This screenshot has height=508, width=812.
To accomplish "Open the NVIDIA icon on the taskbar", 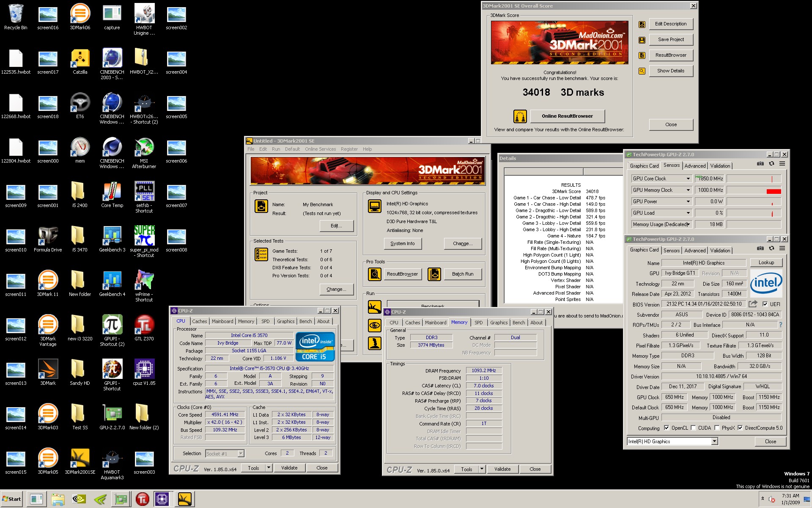I will pos(79,499).
